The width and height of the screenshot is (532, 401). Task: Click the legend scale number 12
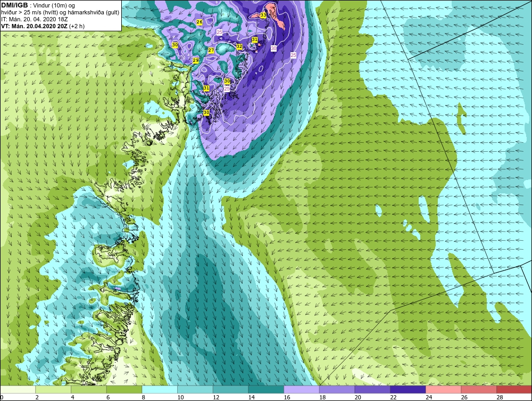point(216,397)
